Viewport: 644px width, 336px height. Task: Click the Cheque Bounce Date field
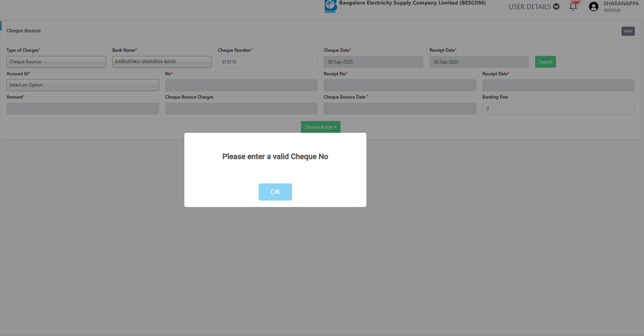[x=400, y=109]
